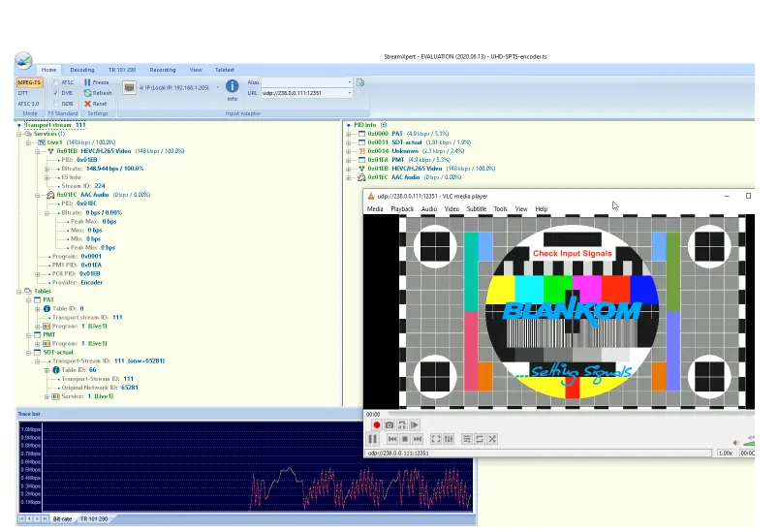The height and width of the screenshot is (532, 779).
Task: Open the IP adapter dropdown arrow
Action: (218, 88)
